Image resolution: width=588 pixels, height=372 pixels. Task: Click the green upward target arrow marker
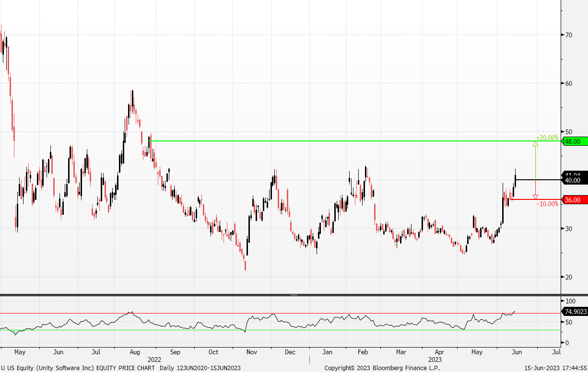[x=535, y=143]
